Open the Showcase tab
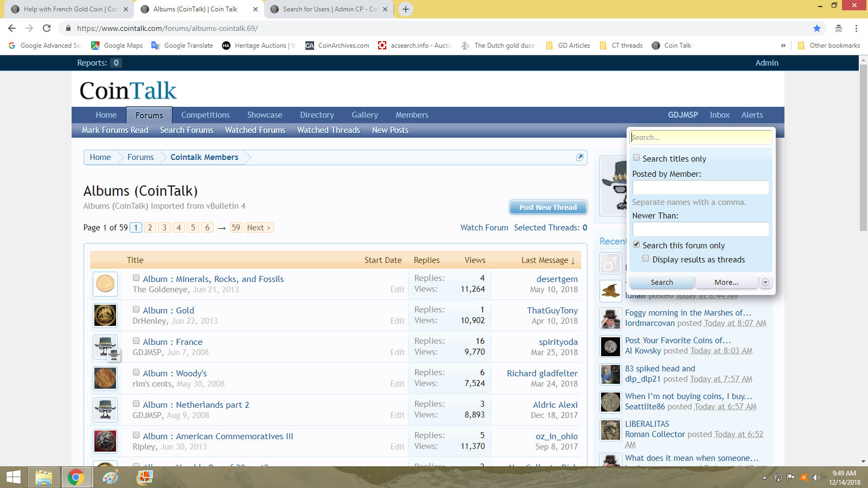868x488 pixels. point(265,115)
